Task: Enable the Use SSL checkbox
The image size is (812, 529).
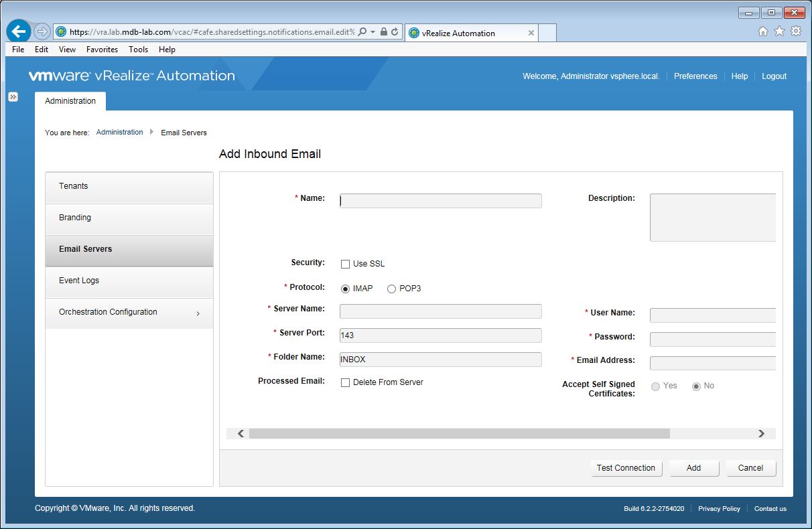Action: (x=346, y=264)
